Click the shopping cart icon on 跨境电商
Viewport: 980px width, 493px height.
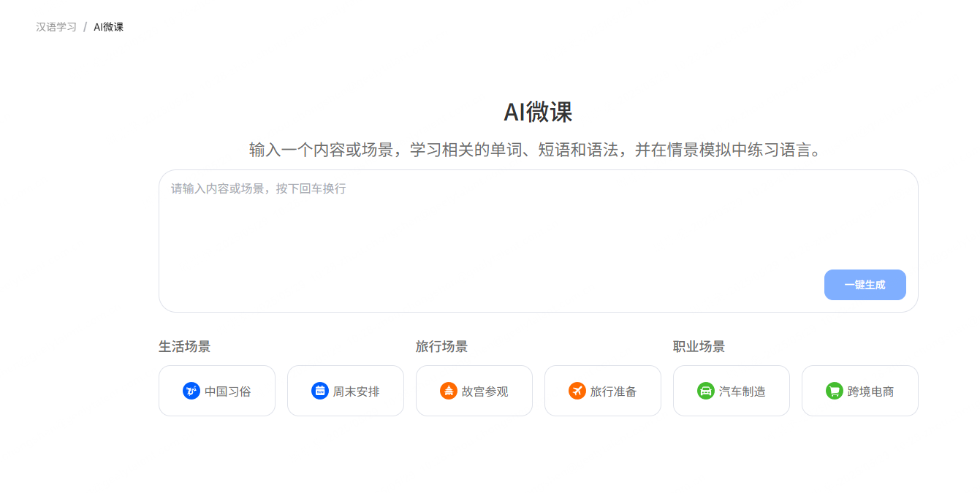[835, 391]
